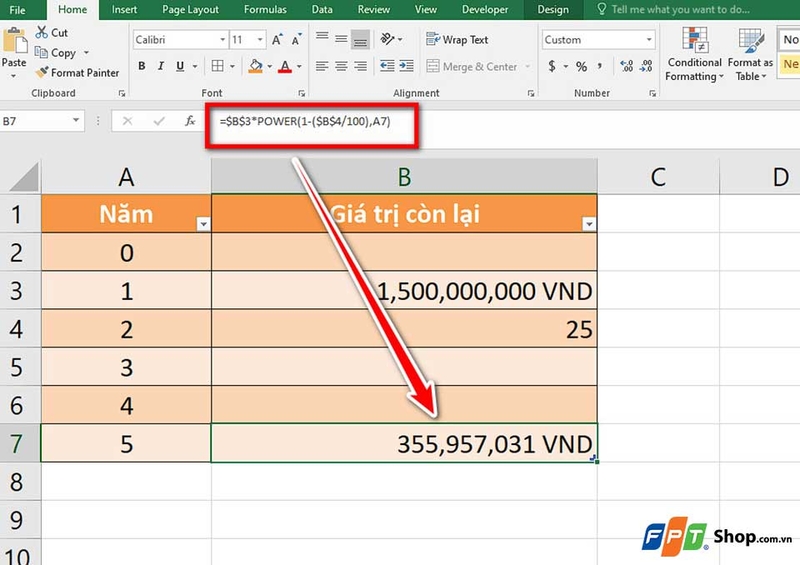This screenshot has height=565, width=800.
Task: Decrease font size with small A
Action: tap(296, 39)
